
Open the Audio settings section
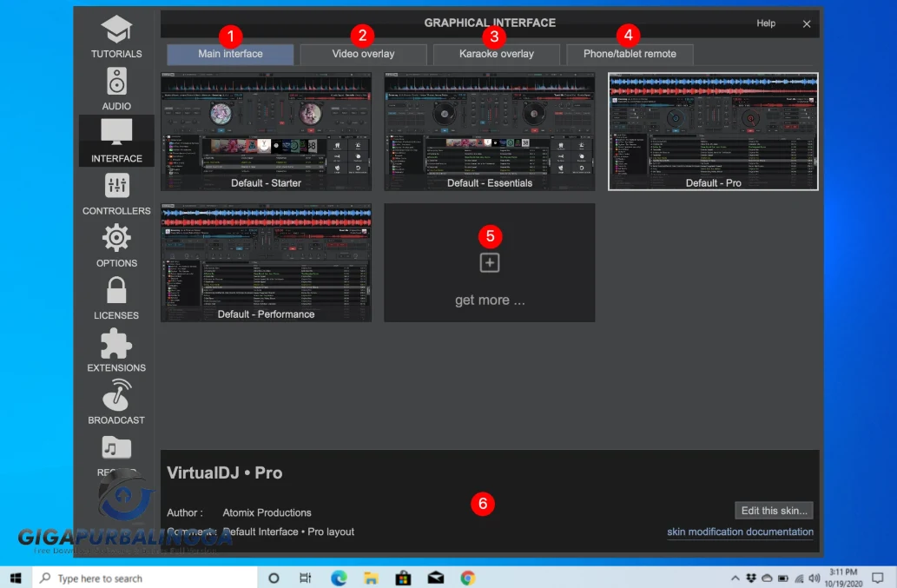[116, 89]
